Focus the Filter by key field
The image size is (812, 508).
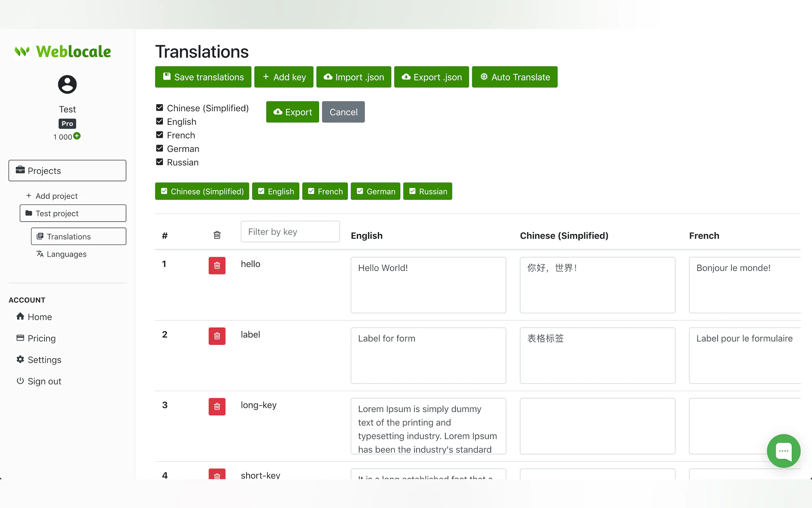point(290,232)
